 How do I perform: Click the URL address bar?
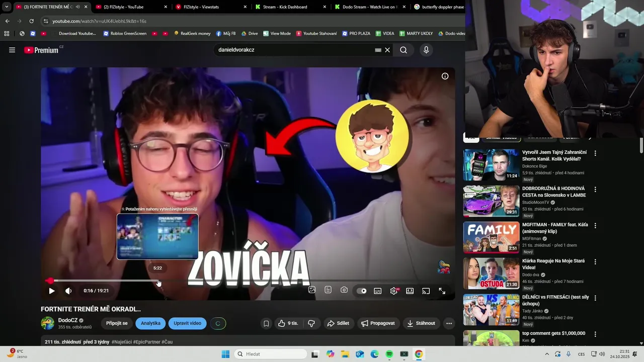tap(252, 21)
